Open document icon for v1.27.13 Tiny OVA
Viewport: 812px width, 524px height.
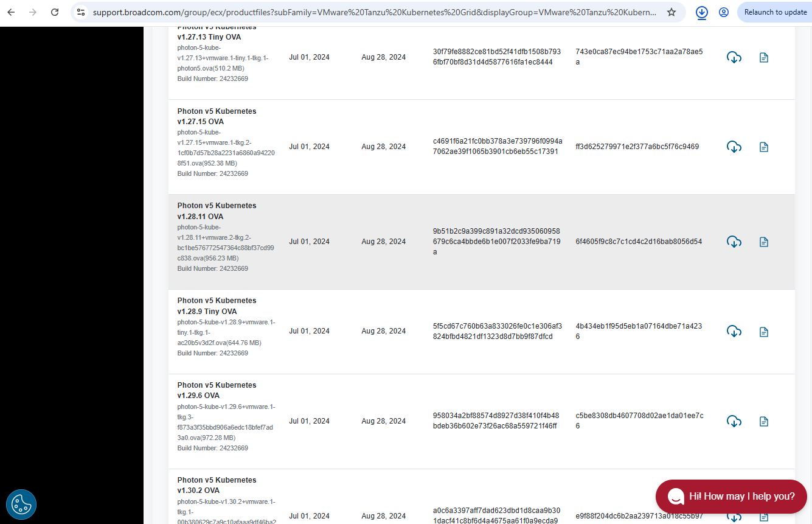pyautogui.click(x=764, y=58)
